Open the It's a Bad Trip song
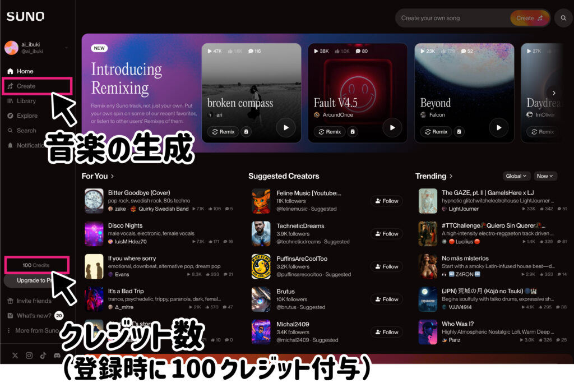This screenshot has width=574, height=392. coord(126,291)
